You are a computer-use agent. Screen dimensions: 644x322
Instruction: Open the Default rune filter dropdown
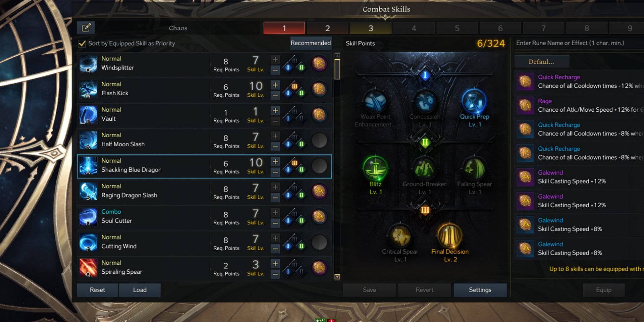tap(542, 62)
